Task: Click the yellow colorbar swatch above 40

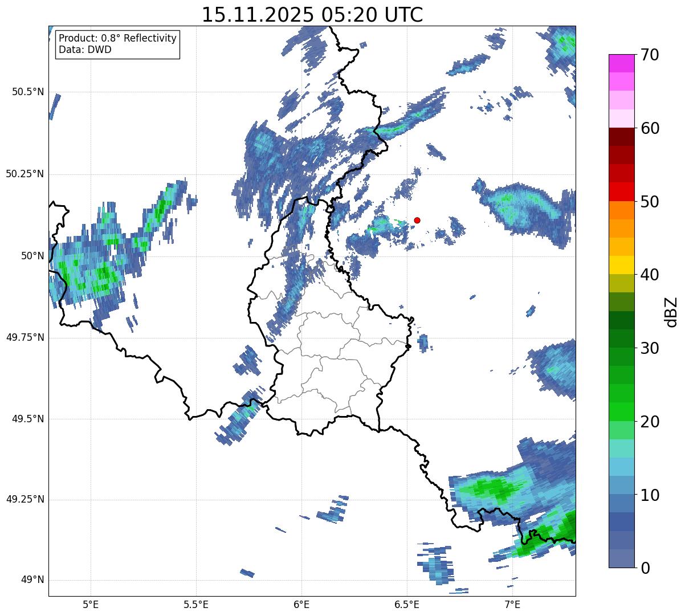Action: point(621,266)
